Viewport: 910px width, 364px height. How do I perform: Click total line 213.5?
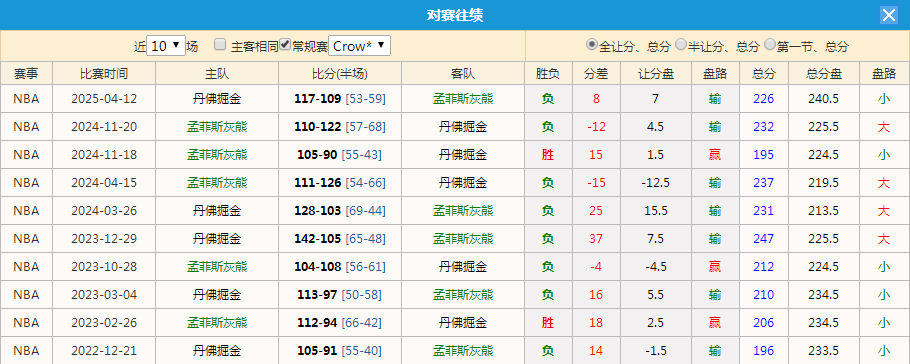point(824,210)
